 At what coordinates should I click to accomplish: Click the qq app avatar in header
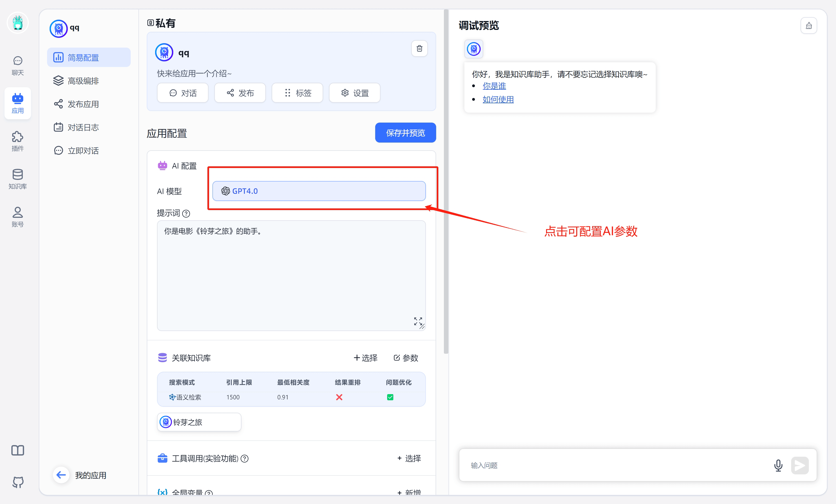tap(58, 28)
